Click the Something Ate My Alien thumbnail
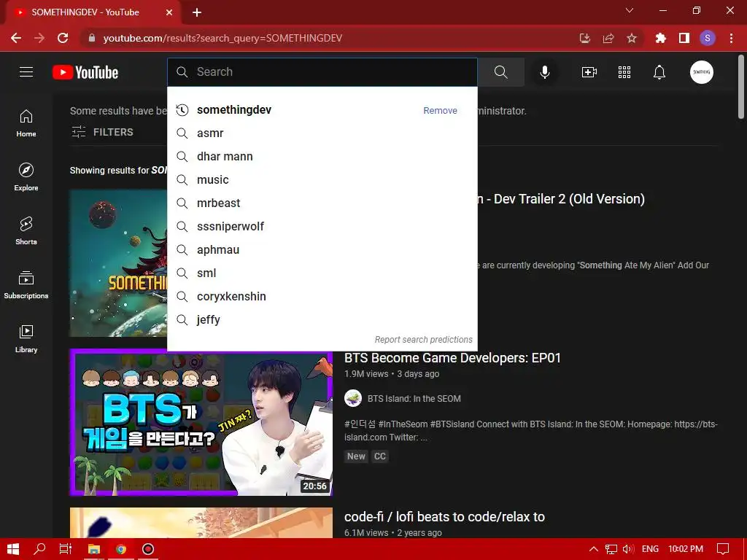The width and height of the screenshot is (747, 560). tap(119, 263)
